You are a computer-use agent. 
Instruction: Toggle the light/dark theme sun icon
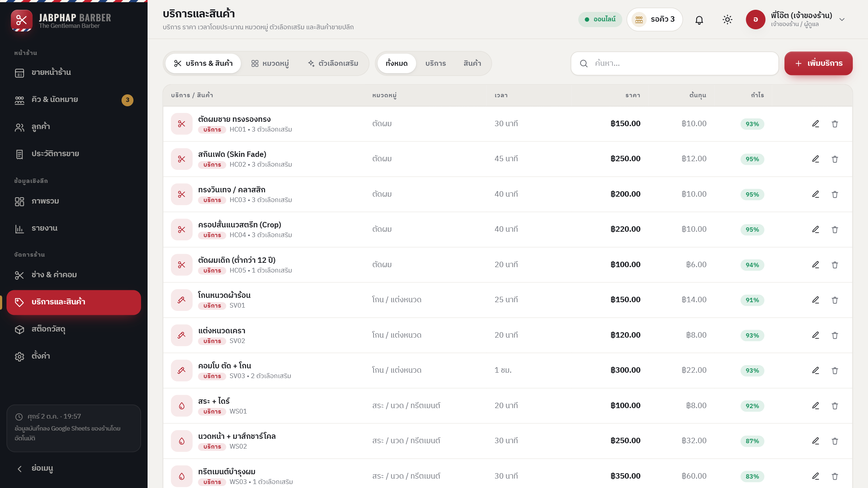(x=727, y=20)
